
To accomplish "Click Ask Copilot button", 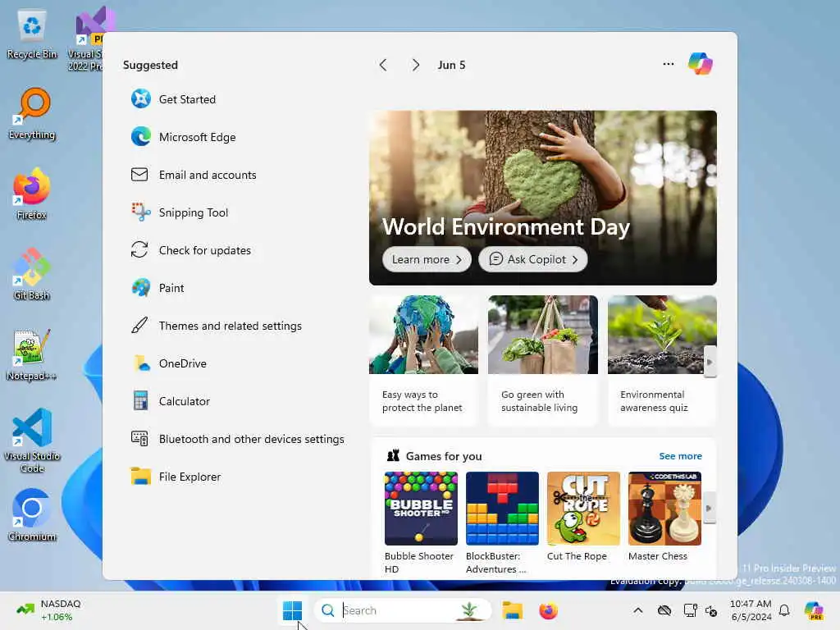I will coord(533,259).
